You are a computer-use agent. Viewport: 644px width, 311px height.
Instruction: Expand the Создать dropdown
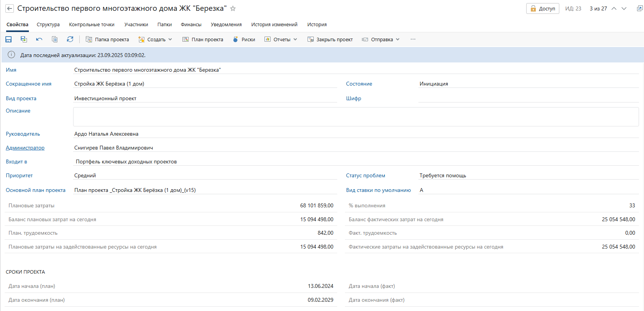(156, 39)
